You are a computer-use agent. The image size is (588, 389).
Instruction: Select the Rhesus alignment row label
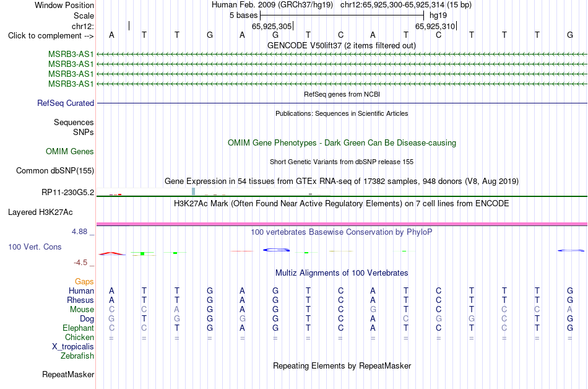[80, 300]
